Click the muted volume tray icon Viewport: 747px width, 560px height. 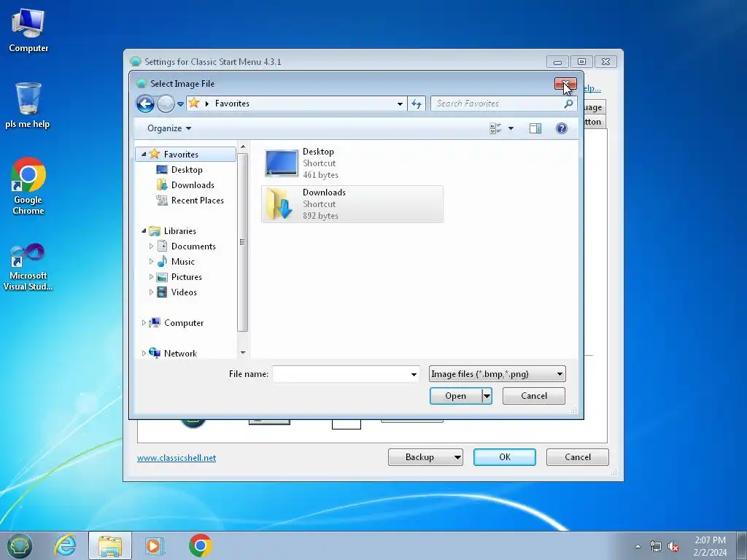click(673, 546)
